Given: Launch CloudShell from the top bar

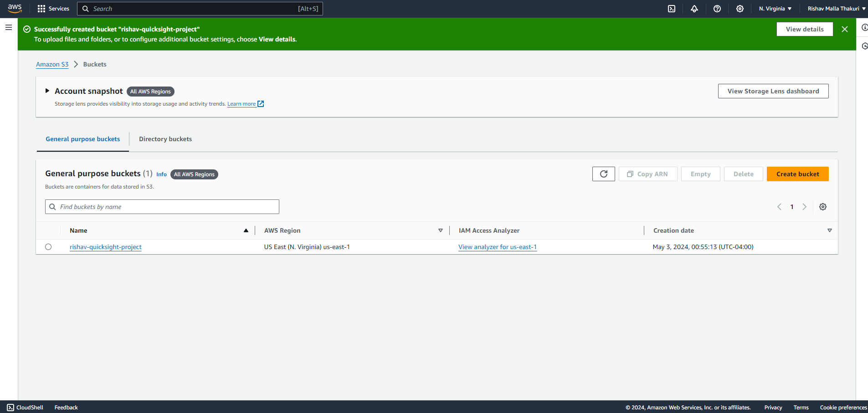Looking at the screenshot, I should point(672,9).
